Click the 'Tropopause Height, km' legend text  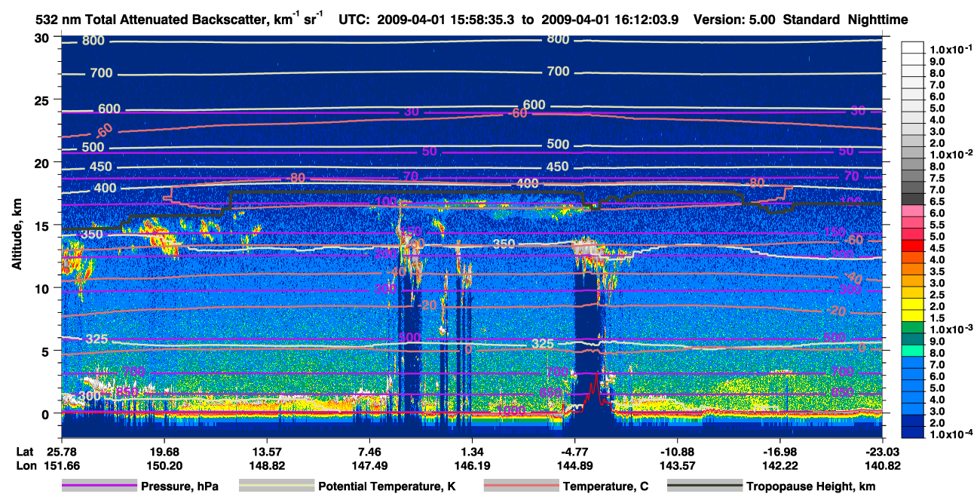(x=811, y=487)
